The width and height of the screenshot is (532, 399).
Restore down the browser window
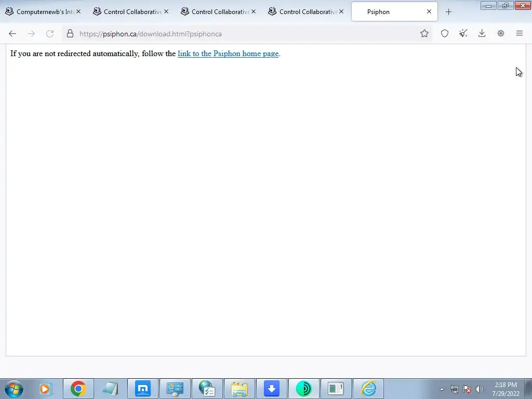(506, 6)
